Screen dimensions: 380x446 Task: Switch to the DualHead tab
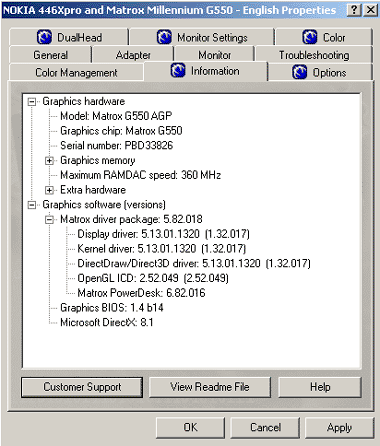click(69, 37)
